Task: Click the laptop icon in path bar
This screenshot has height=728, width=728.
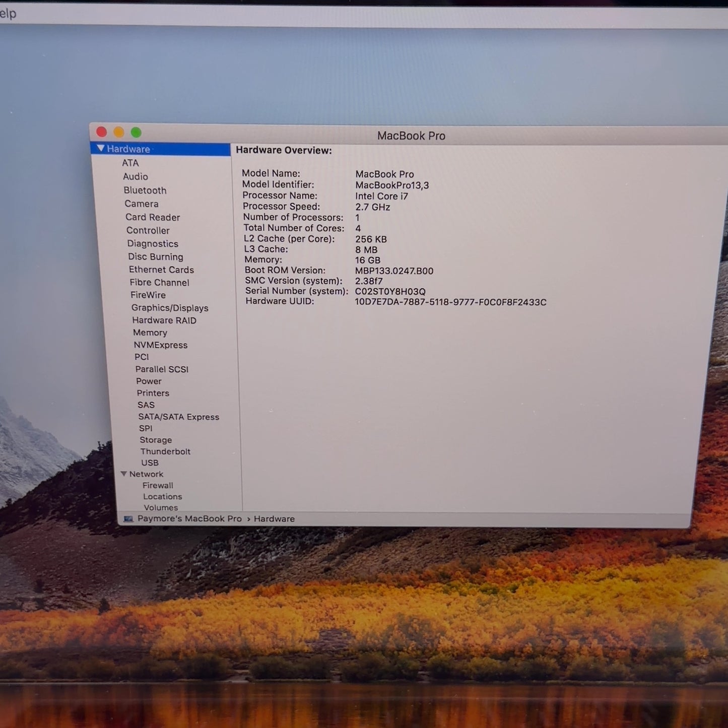Action: (128, 518)
